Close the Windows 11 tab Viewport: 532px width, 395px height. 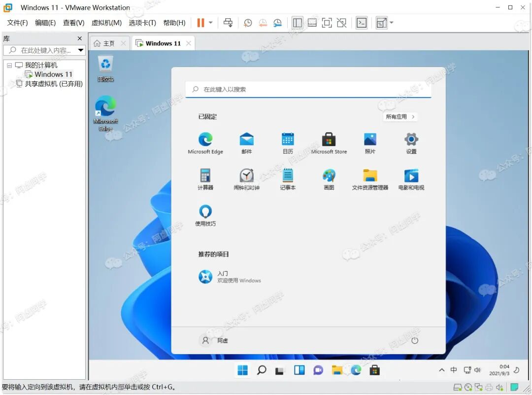(189, 43)
